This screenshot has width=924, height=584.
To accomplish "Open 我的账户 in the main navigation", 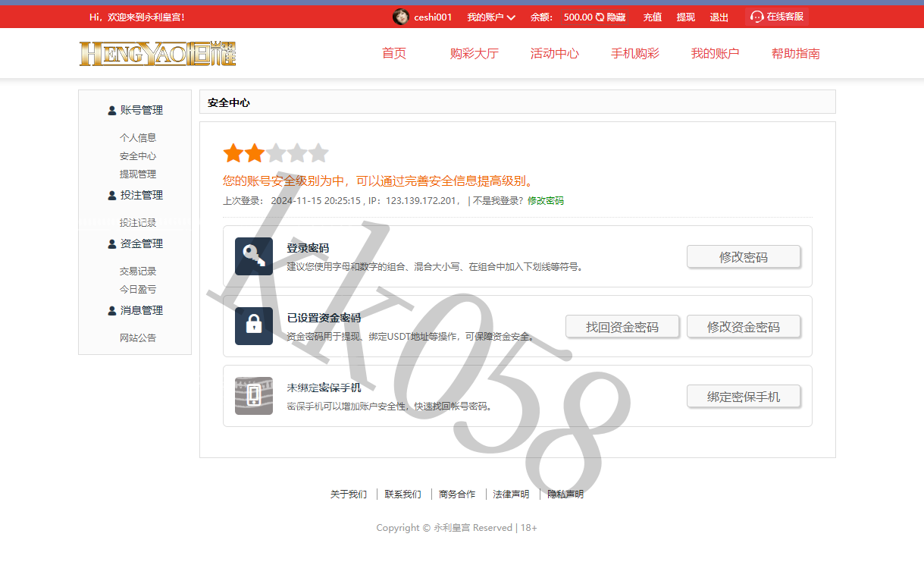I will (x=715, y=53).
